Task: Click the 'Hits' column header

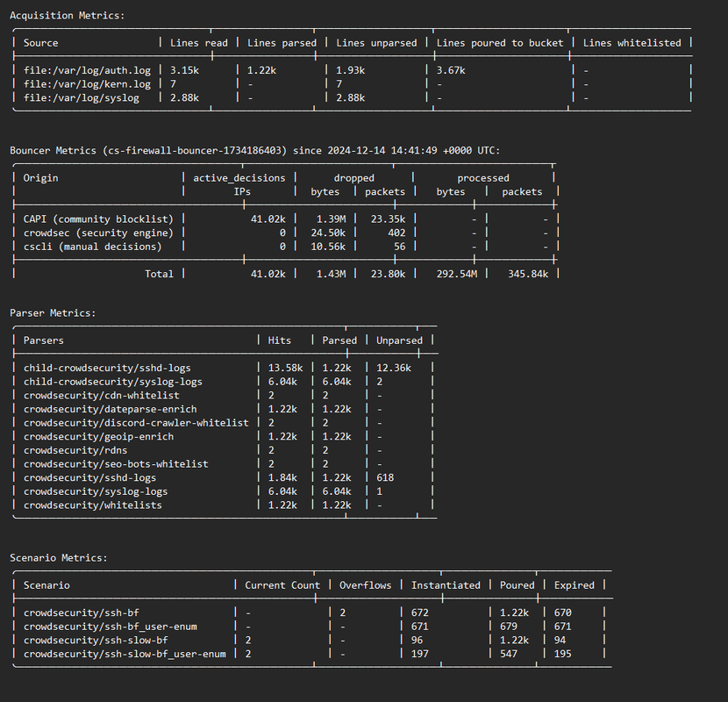Action: (x=280, y=340)
